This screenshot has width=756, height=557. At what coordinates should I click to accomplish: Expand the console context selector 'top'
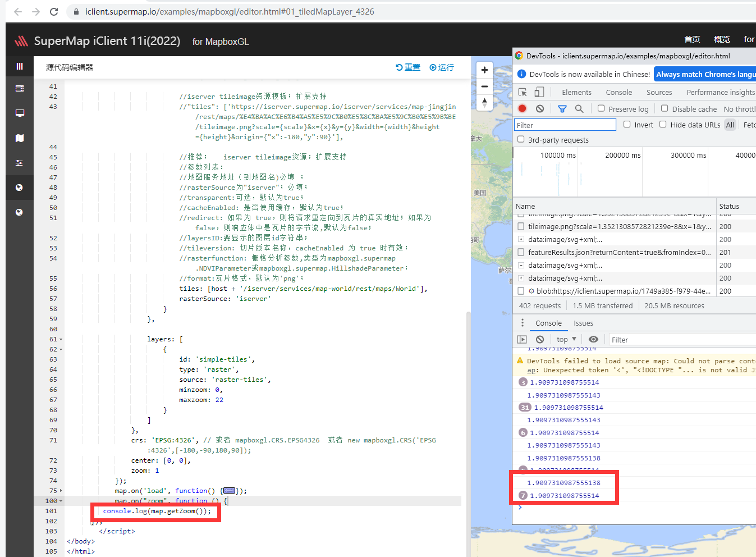pyautogui.click(x=566, y=339)
